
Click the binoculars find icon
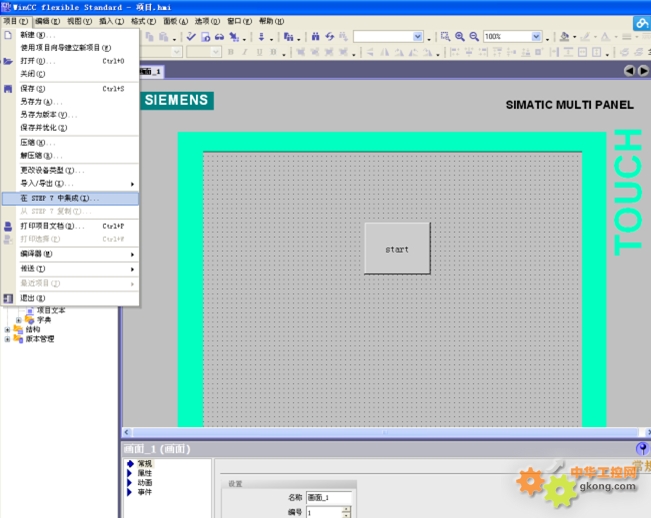coord(316,37)
